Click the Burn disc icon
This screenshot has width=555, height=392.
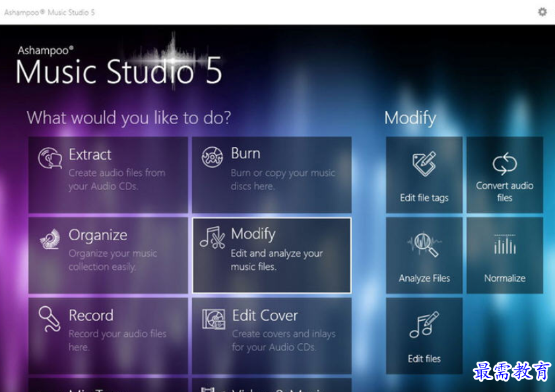(212, 157)
